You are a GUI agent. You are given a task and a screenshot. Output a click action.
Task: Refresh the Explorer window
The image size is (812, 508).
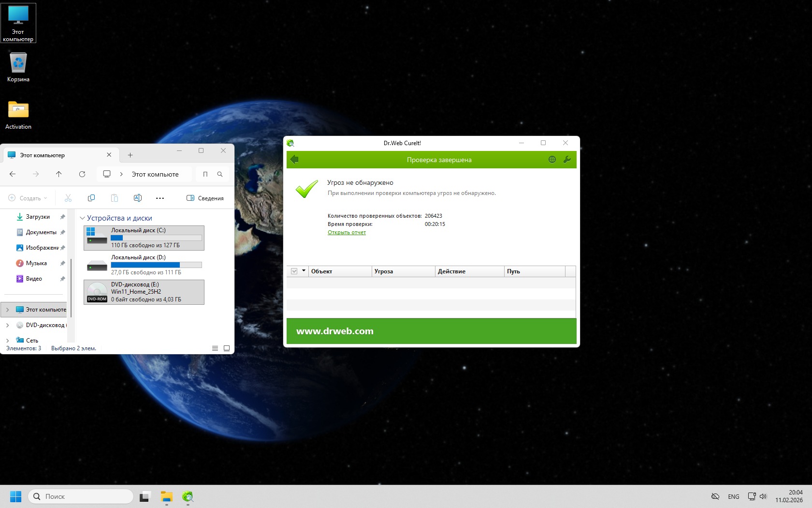pyautogui.click(x=82, y=174)
